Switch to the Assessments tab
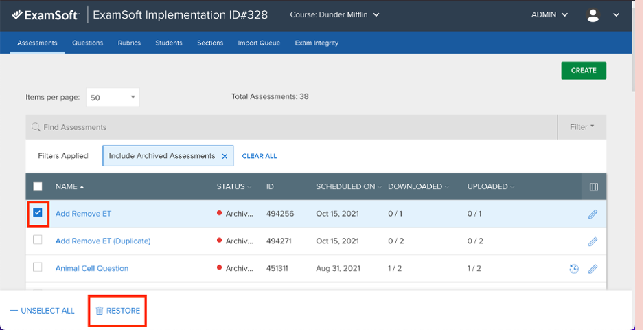The width and height of the screenshot is (644, 330). coord(37,43)
